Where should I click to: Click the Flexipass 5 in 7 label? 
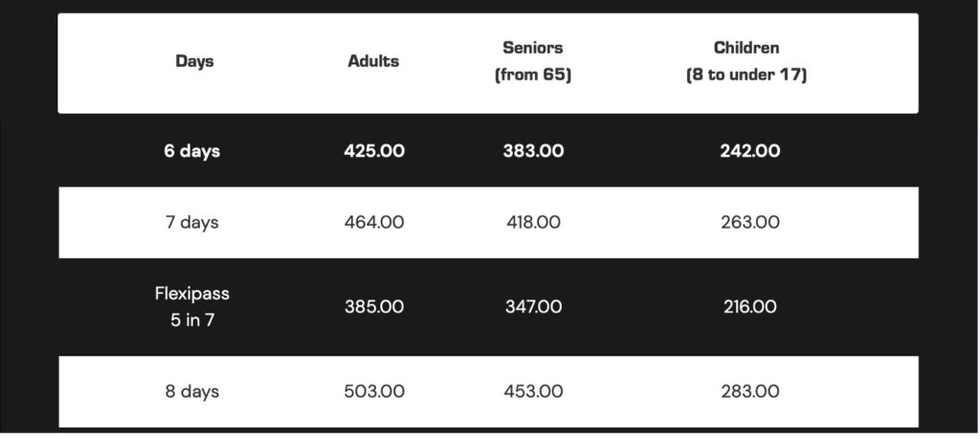pyautogui.click(x=192, y=307)
